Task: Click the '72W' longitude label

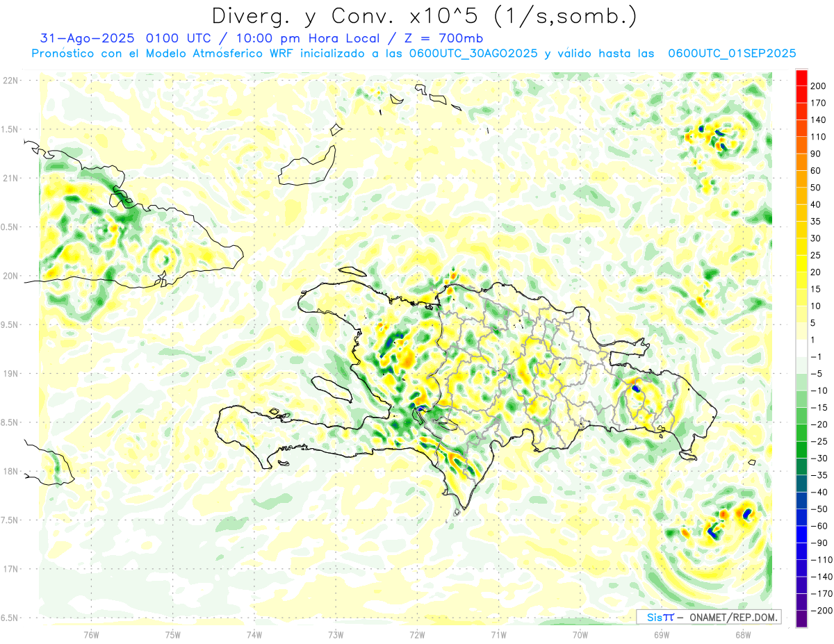Action: pyautogui.click(x=417, y=634)
